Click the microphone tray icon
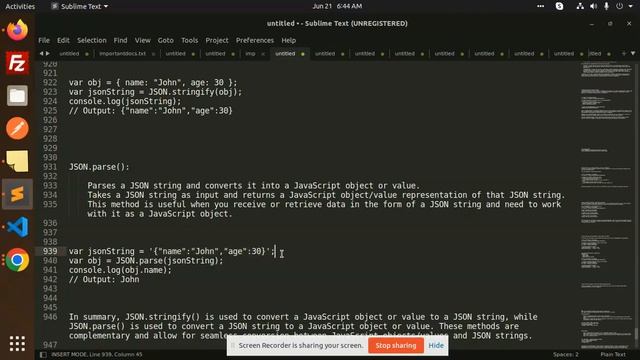Image resolution: width=640 pixels, height=360 pixels. tap(607, 6)
